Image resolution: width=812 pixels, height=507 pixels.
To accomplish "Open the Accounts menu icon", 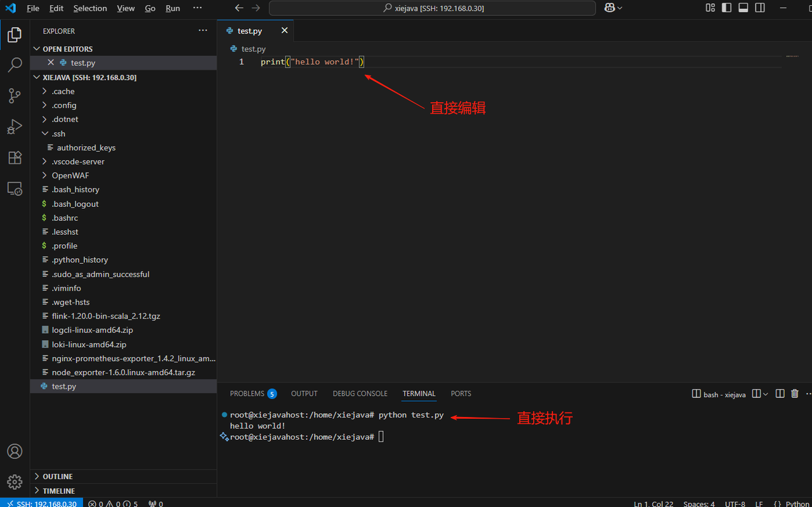I will (x=15, y=451).
